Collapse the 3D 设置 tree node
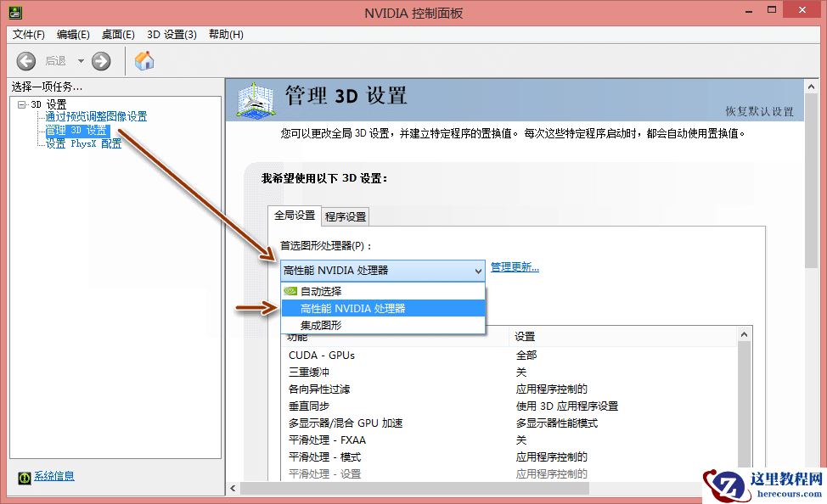The height and width of the screenshot is (504, 827). (21, 104)
